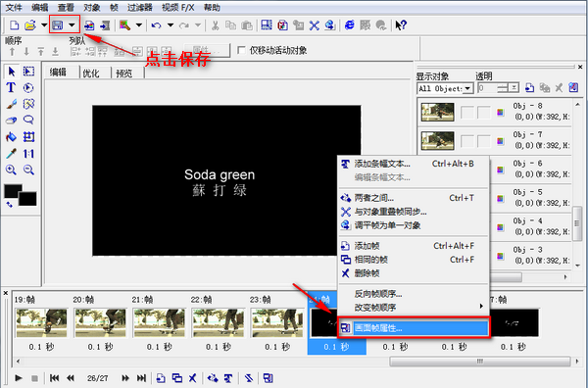This screenshot has height=388, width=588.
Task: Select the Pick arrow tool
Action: click(x=11, y=72)
